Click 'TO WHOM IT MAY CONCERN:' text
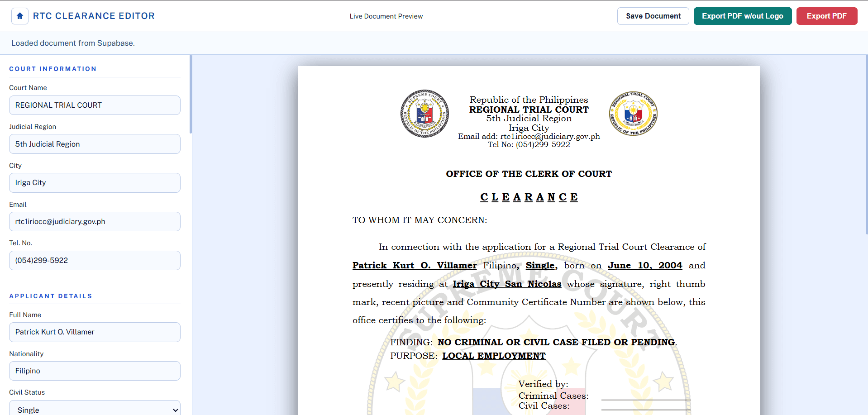 [x=420, y=220]
